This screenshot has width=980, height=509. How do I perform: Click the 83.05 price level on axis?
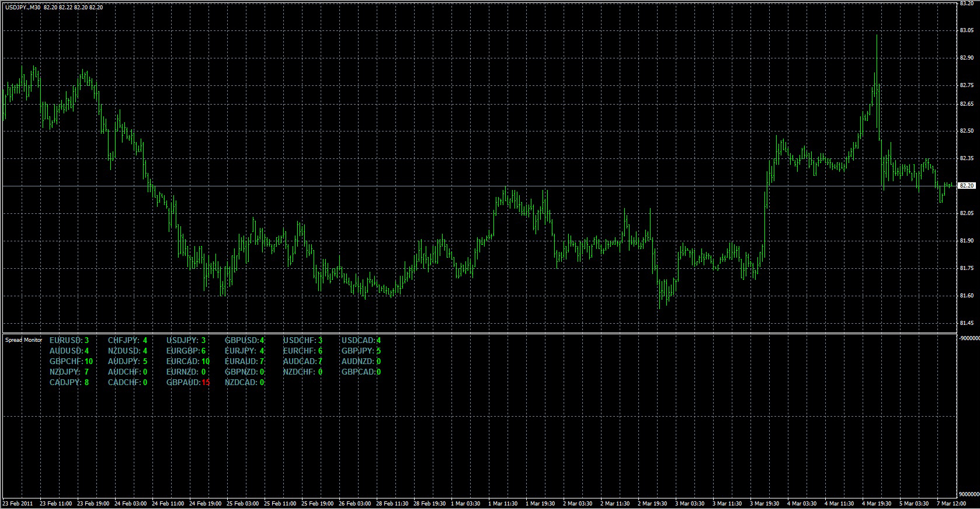click(966, 30)
